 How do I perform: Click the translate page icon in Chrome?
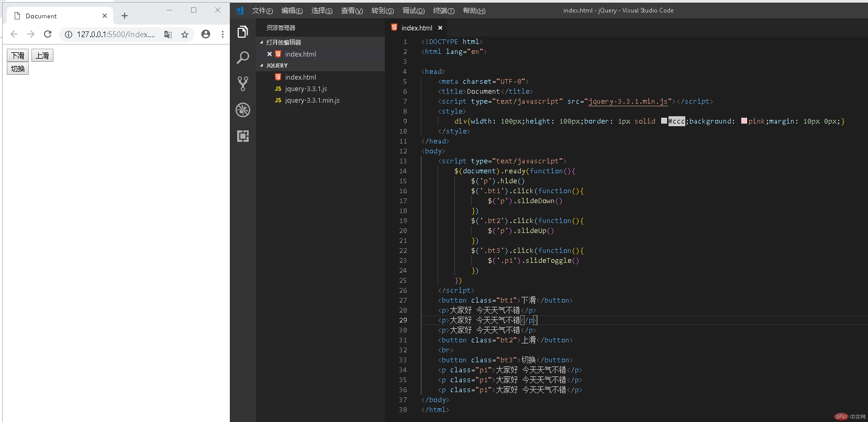(x=168, y=35)
